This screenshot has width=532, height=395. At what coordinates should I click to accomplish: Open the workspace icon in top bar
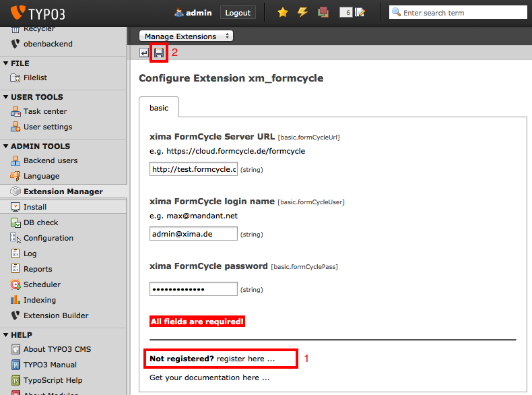click(323, 12)
